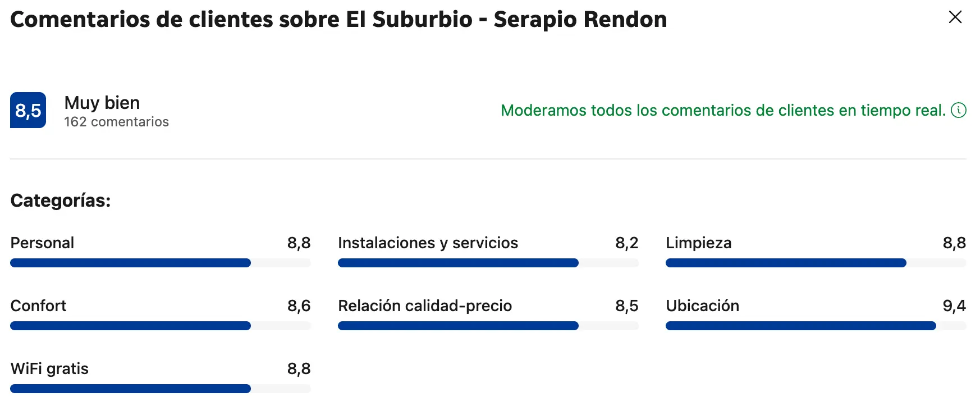Click the Ubicación category label
980x410 pixels.
(x=702, y=306)
